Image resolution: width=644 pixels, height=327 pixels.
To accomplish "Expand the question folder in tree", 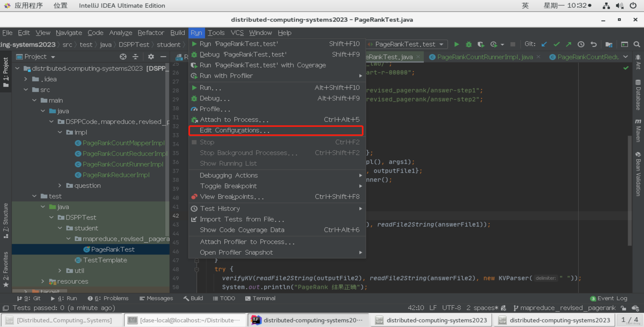I will point(60,185).
